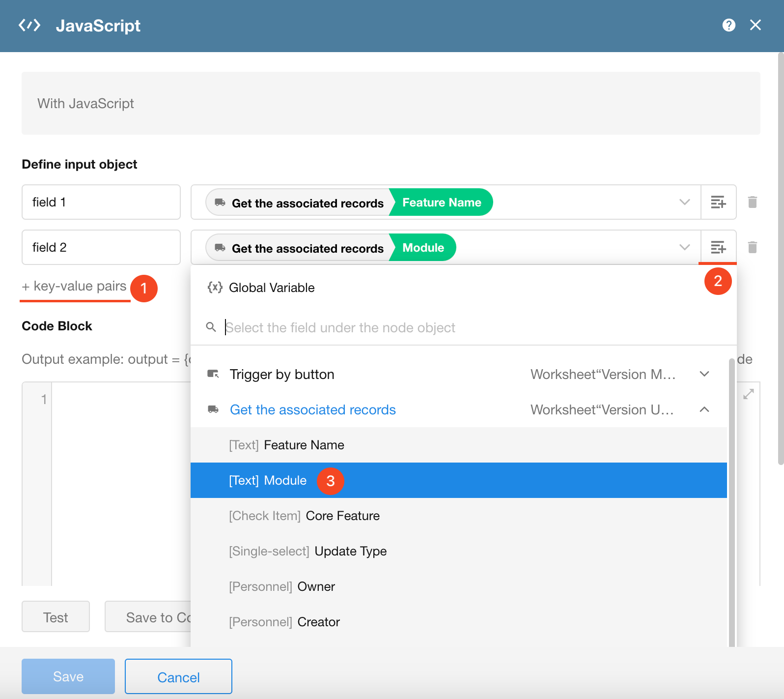Image resolution: width=784 pixels, height=699 pixels.
Task: Edit the field 1 key name input
Action: tap(101, 202)
